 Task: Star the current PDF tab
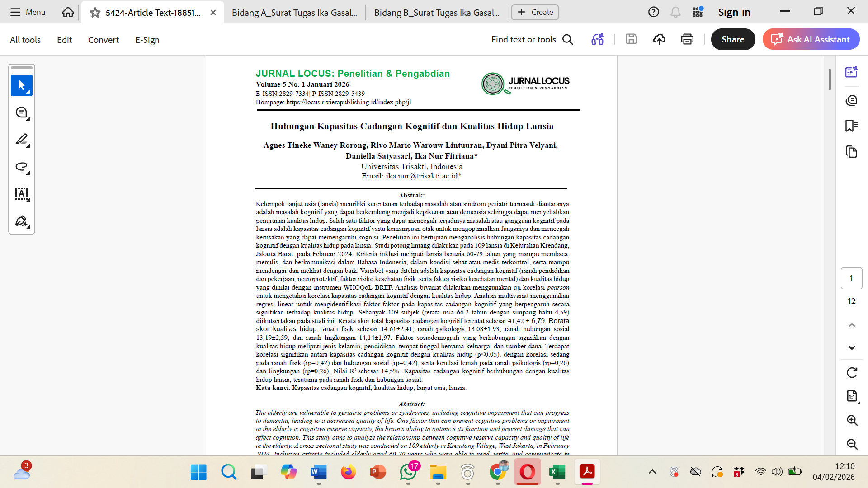click(95, 13)
